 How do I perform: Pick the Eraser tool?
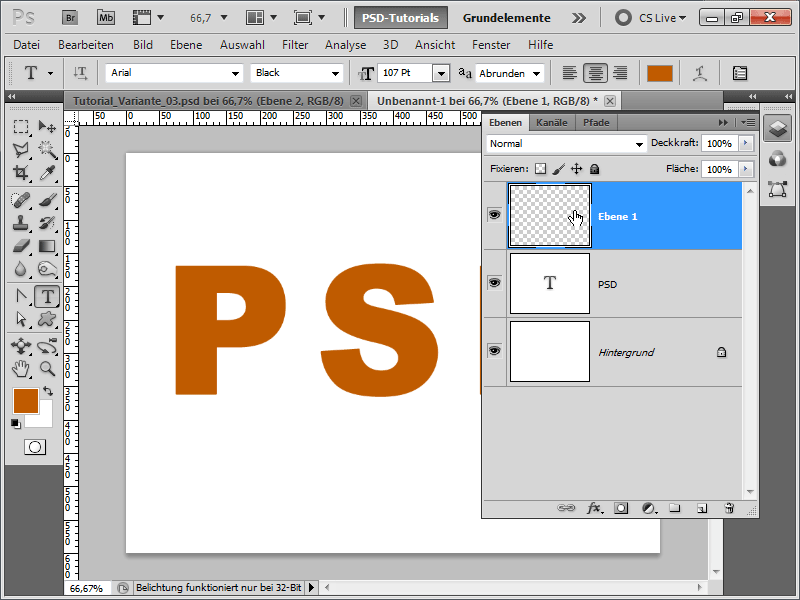click(21, 246)
